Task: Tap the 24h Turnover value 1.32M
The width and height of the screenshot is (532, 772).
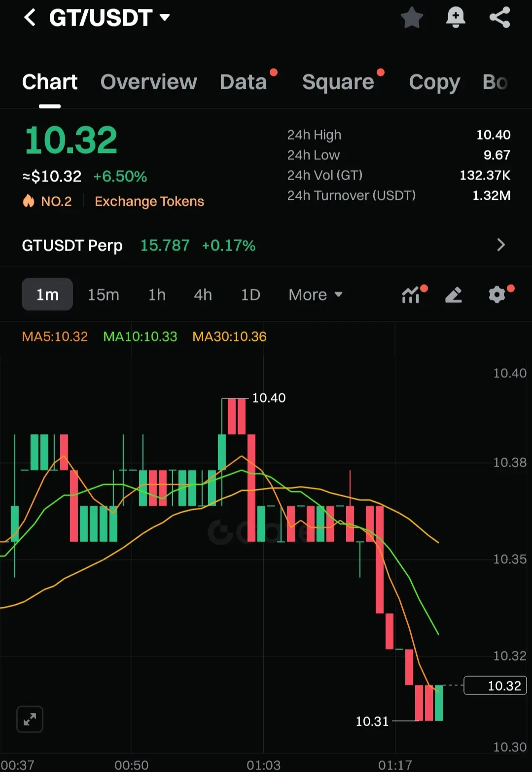Action: [492, 195]
